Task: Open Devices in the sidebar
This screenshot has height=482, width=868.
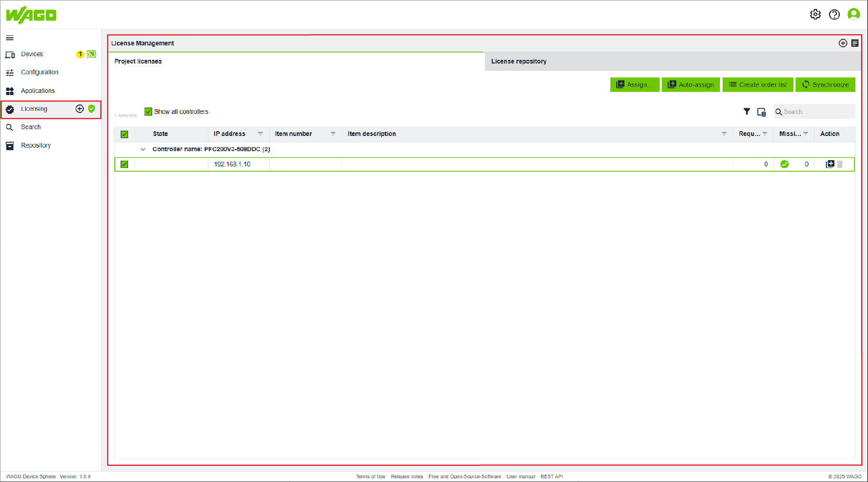Action: [x=32, y=54]
